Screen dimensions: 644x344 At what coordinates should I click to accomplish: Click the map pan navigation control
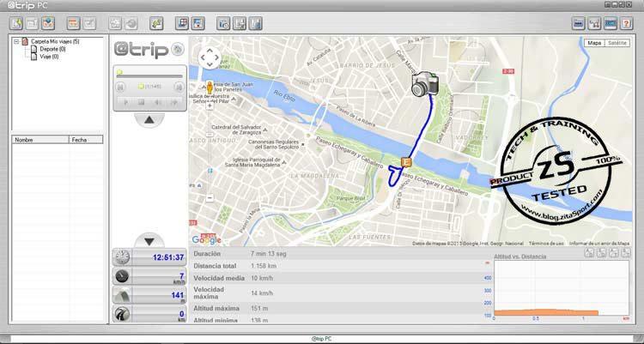[210, 58]
